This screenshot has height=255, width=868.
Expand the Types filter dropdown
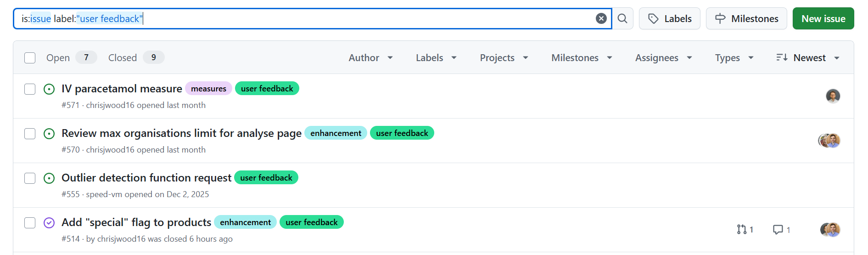pyautogui.click(x=734, y=58)
